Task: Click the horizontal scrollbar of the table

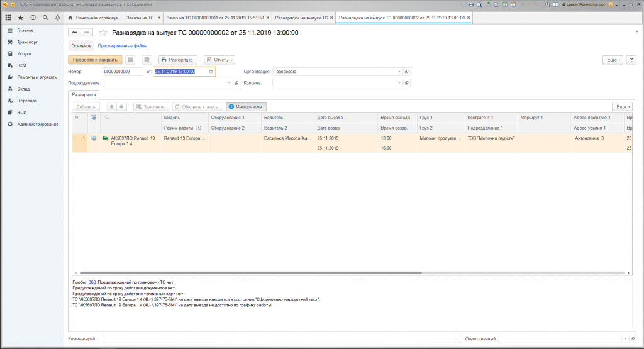Action: [250, 273]
